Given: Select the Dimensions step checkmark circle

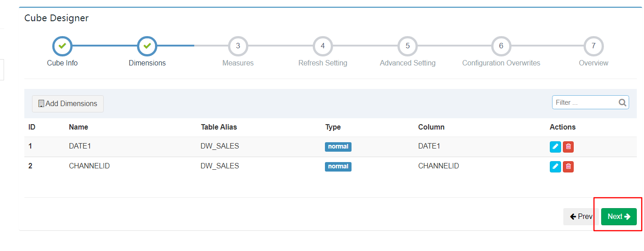Looking at the screenshot, I should (147, 46).
